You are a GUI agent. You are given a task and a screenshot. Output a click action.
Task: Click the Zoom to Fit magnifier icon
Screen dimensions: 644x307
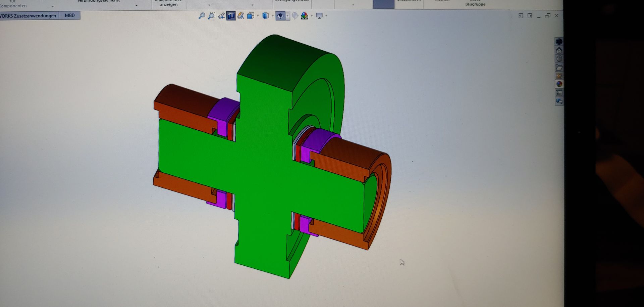(202, 16)
